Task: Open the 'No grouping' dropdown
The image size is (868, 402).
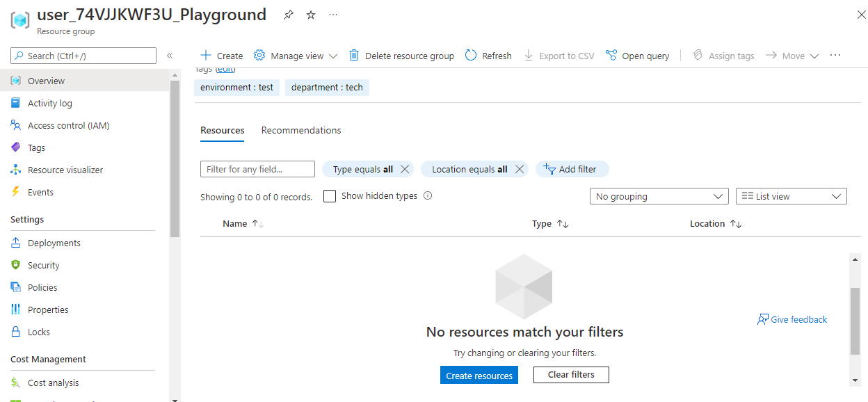Action: (x=658, y=195)
